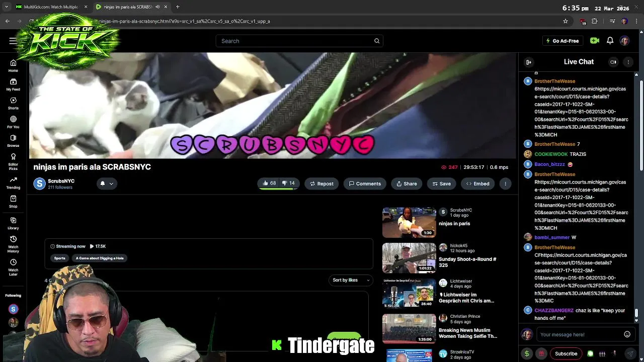The width and height of the screenshot is (644, 362).
Task: Open Lichtweiser im Gespräch thumbnail
Action: [409, 293]
